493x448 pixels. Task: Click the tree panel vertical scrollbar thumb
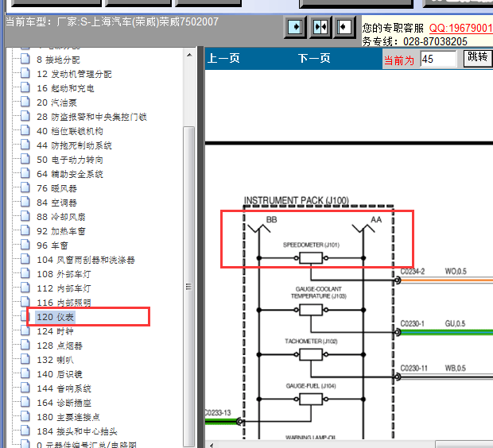[188, 287]
